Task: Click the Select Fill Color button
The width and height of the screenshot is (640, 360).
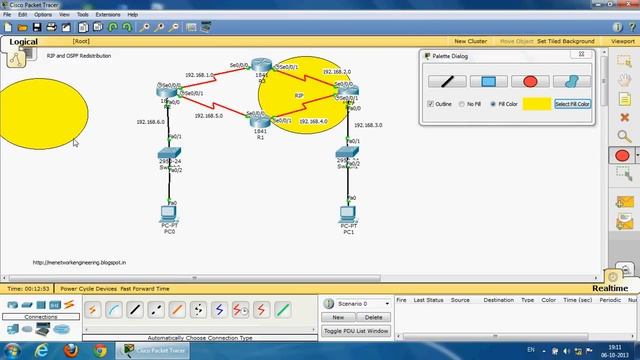Action: click(572, 104)
